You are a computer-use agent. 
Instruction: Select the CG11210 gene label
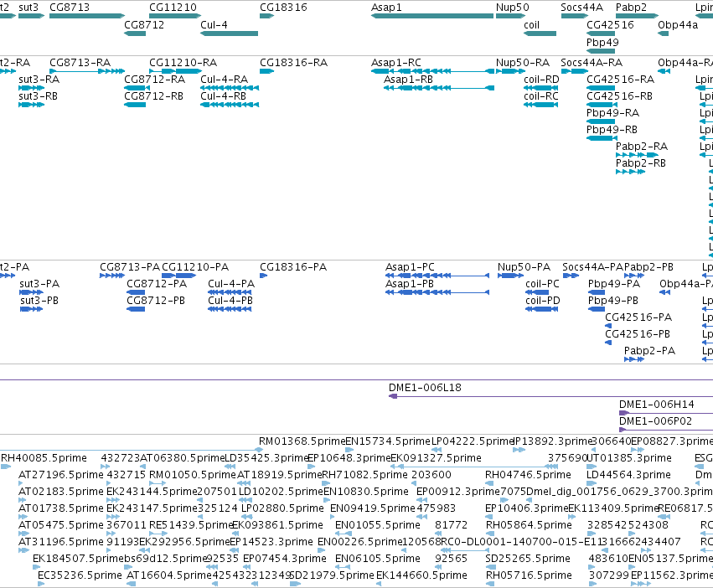coord(173,8)
